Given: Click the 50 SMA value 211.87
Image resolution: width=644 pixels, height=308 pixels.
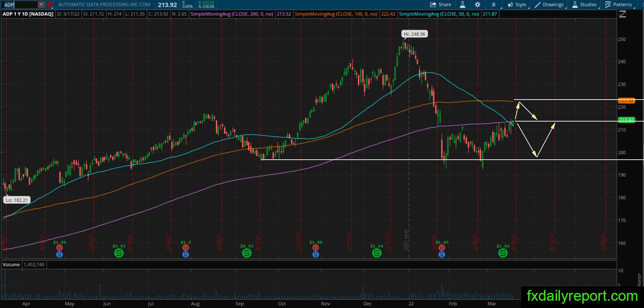Looking at the screenshot, I should pyautogui.click(x=490, y=14).
